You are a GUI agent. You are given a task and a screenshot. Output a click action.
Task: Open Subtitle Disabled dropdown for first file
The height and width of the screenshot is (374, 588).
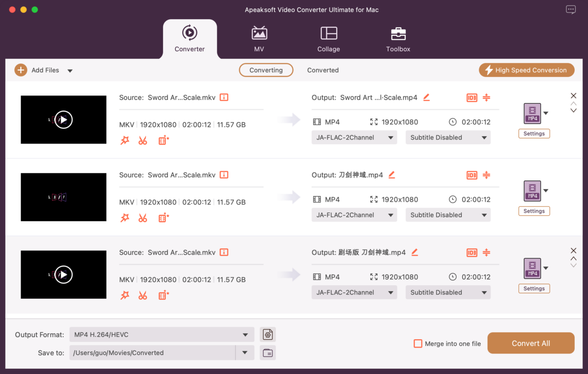[x=448, y=138]
